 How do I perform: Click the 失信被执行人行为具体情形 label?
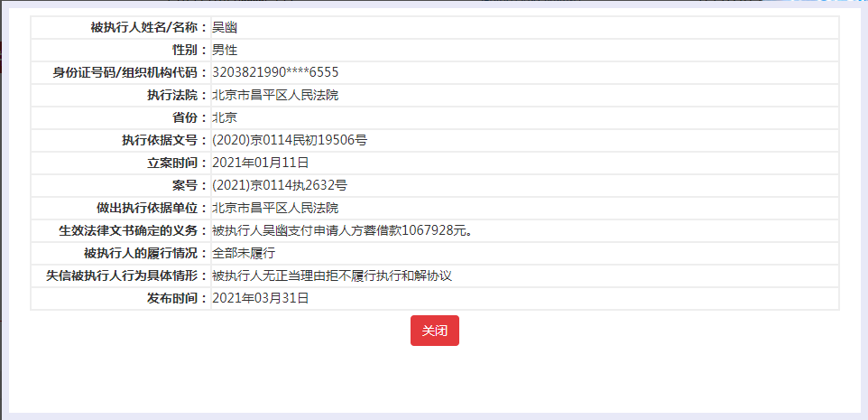126,275
